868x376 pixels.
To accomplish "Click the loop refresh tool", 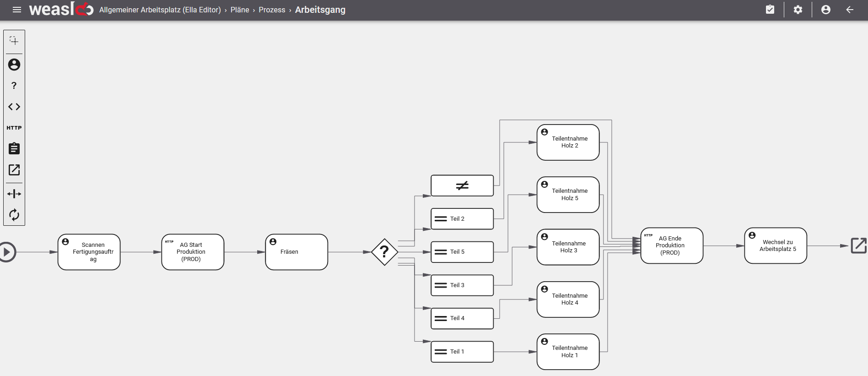I will (14, 215).
